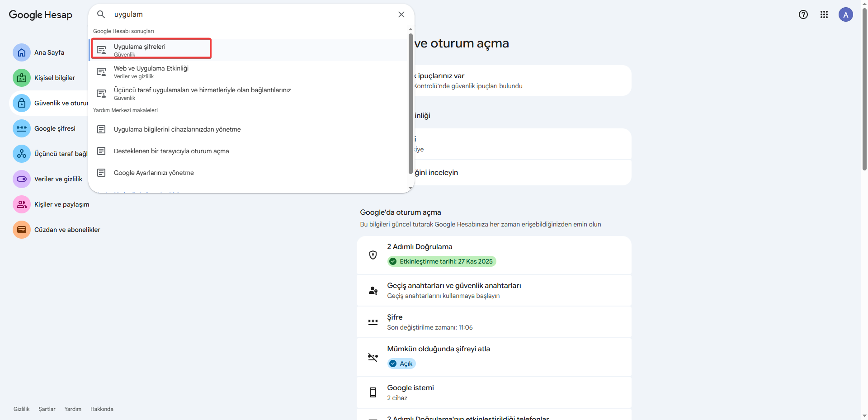Image resolution: width=868 pixels, height=420 pixels.
Task: Click Cüzdan ve abonelikler wallet icon
Action: tap(22, 230)
